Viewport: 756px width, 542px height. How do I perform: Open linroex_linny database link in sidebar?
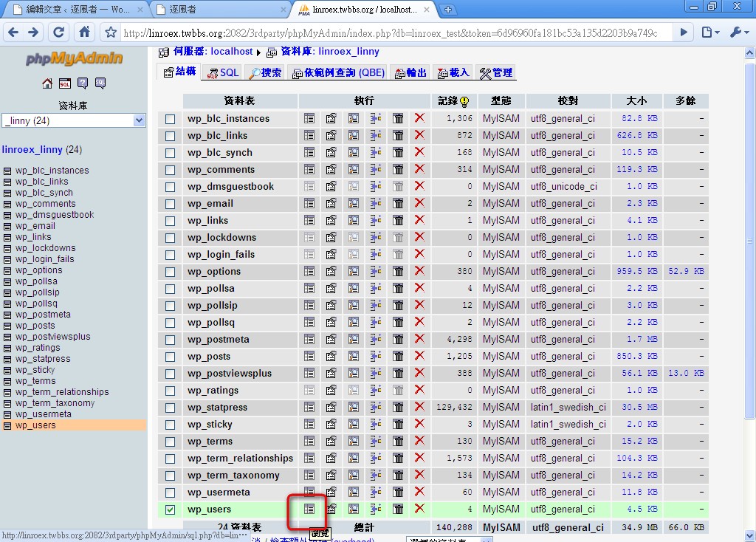tap(32, 149)
